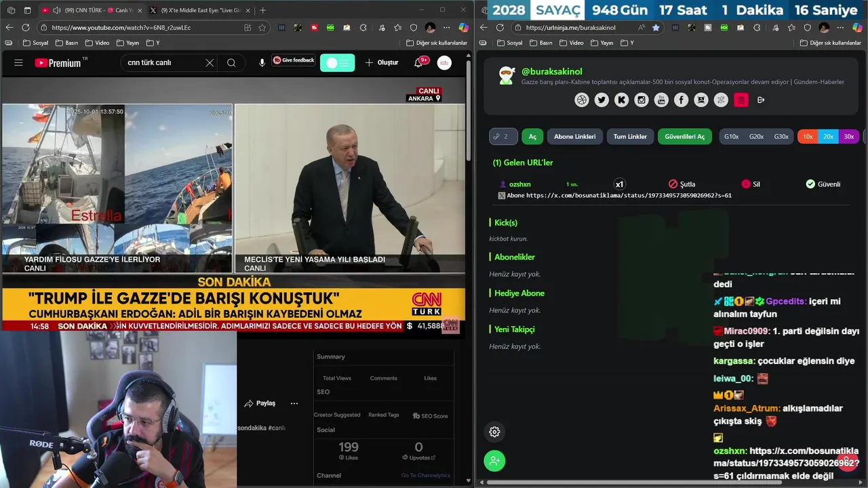Click the red clear-list icon on profile
This screenshot has height=488, width=868.
741,100
